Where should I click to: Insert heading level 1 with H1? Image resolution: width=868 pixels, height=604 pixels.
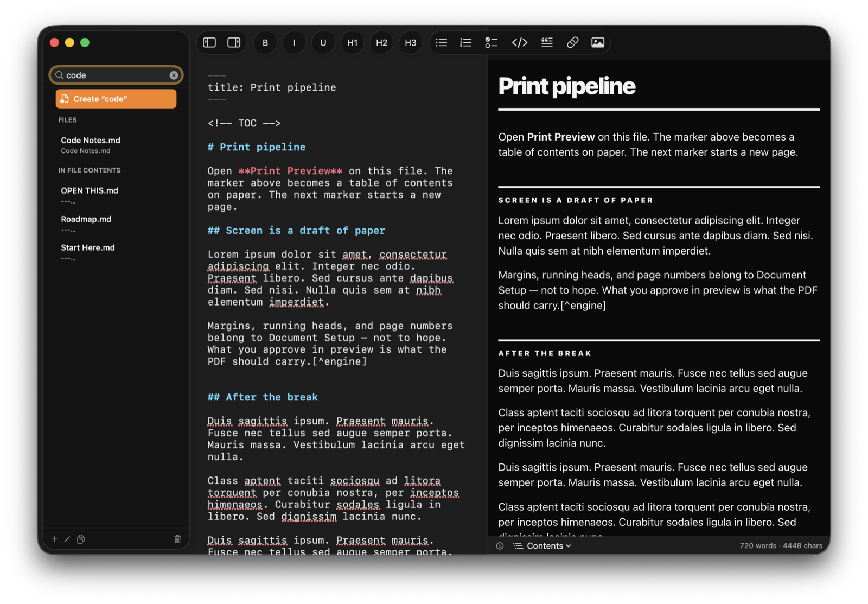coord(353,42)
